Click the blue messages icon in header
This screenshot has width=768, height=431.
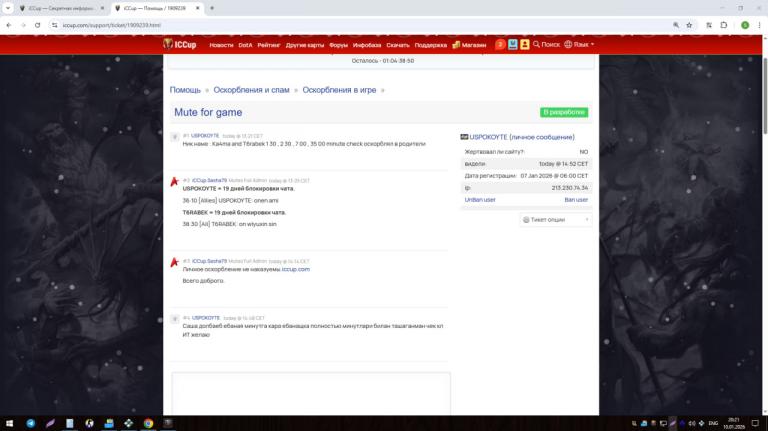513,45
